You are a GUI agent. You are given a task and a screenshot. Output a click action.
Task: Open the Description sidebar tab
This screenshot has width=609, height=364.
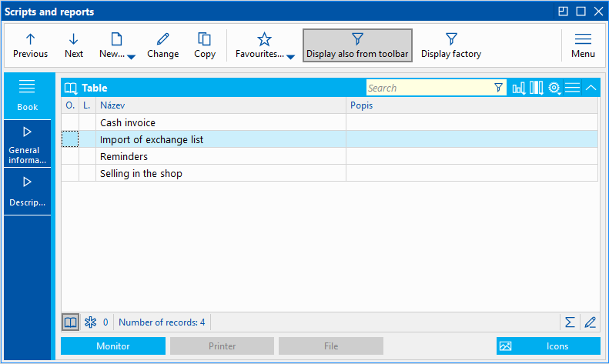(x=27, y=192)
